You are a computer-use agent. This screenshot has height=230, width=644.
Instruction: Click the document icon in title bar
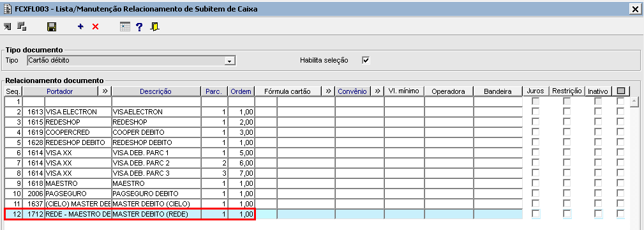[x=7, y=9]
